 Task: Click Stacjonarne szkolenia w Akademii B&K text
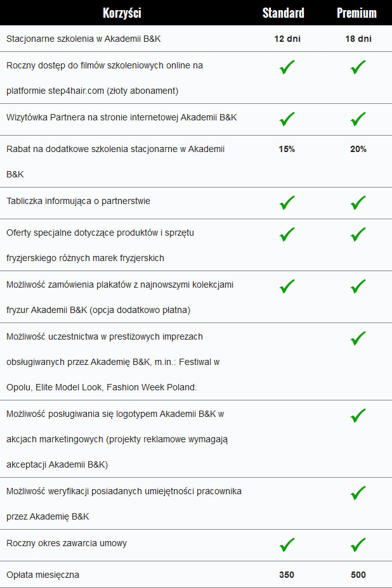[83, 39]
